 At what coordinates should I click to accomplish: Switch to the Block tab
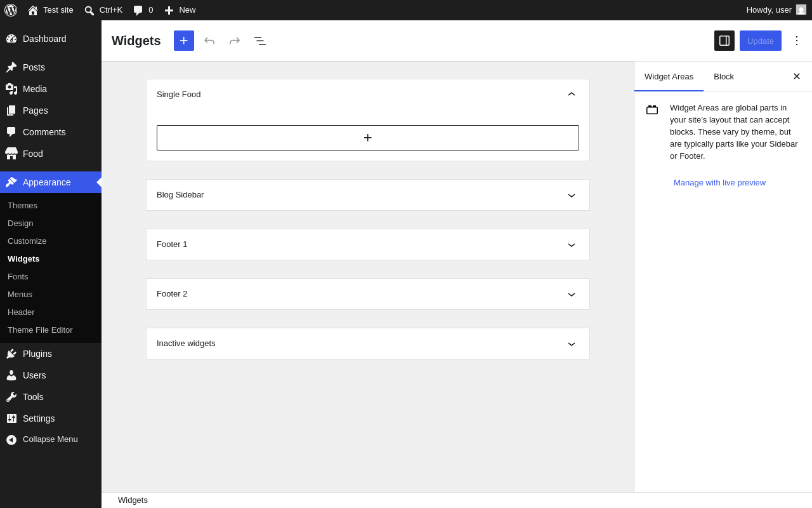click(724, 77)
